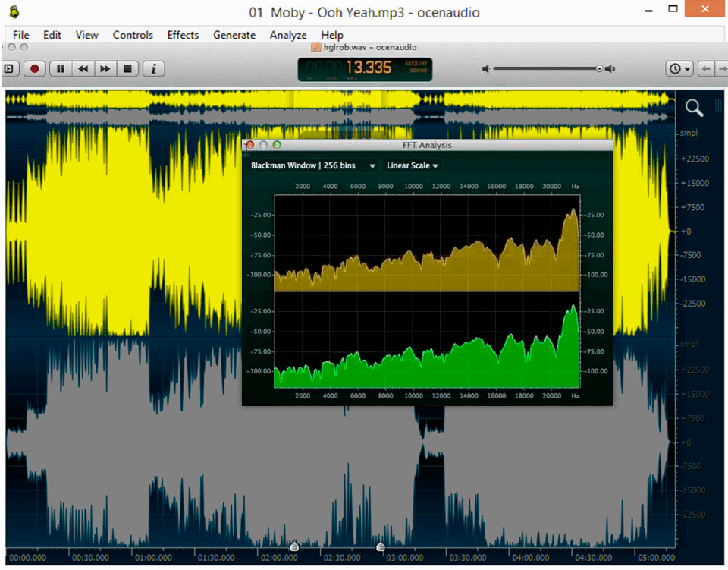Toggle the clock time display mode
This screenshot has width=728, height=570.
tap(674, 68)
